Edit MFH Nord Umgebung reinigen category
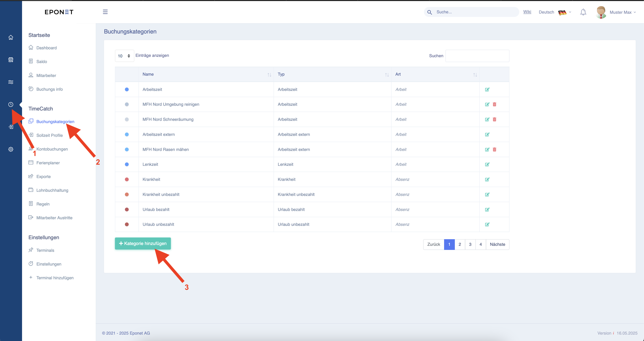 (x=487, y=104)
